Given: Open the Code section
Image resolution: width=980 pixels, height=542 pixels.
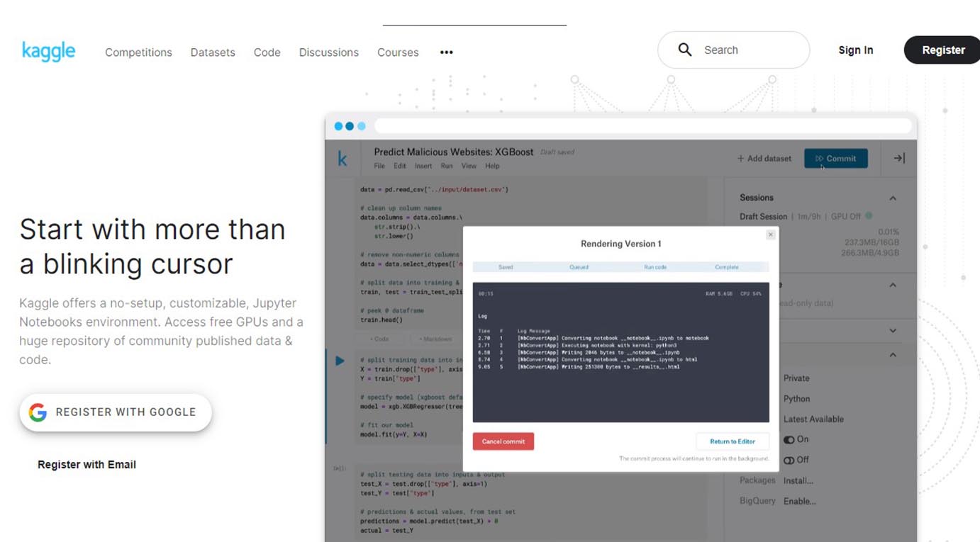Looking at the screenshot, I should click(x=267, y=52).
